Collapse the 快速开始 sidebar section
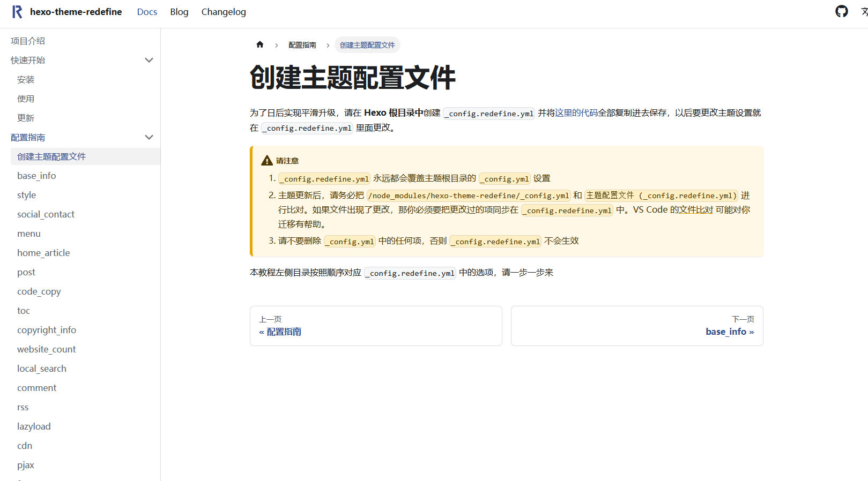The width and height of the screenshot is (868, 481). coord(149,61)
